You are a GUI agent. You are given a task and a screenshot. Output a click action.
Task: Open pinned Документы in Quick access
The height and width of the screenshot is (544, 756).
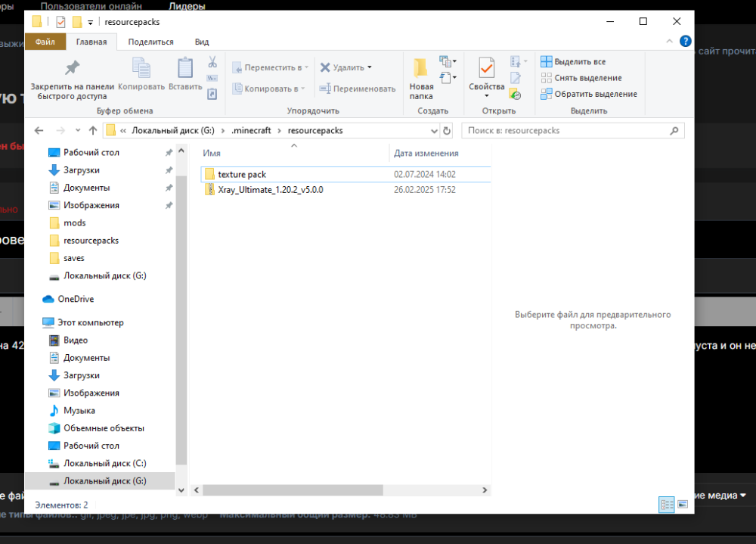point(86,188)
